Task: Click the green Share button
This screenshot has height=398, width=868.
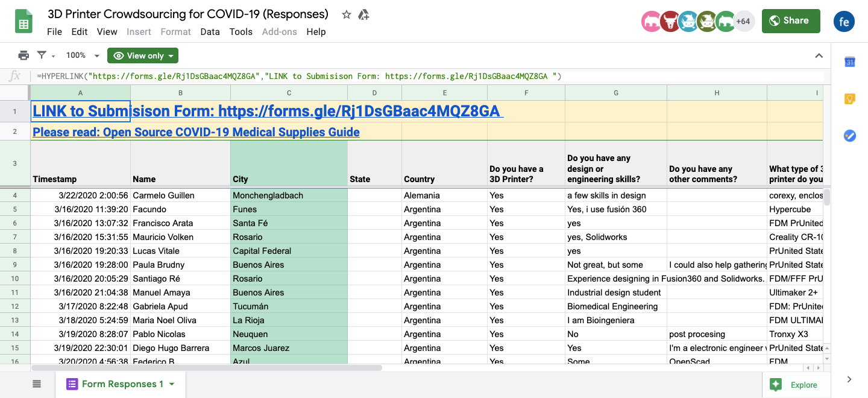Action: click(791, 21)
